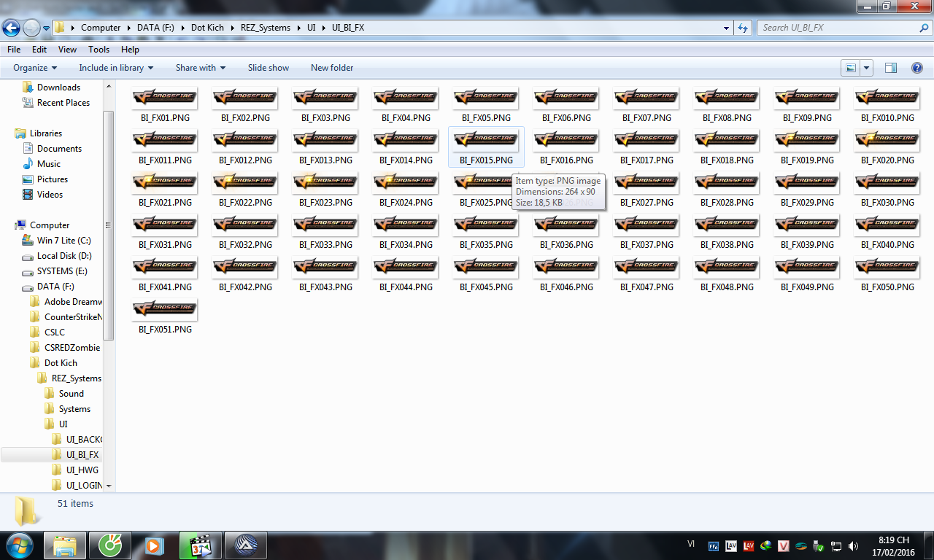Viewport: 934px width, 560px height.
Task: Expand the address bar history dropdown
Action: (x=726, y=28)
